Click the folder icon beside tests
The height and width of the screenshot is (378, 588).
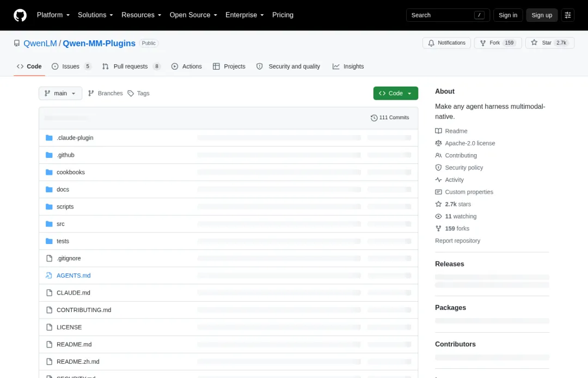49,241
